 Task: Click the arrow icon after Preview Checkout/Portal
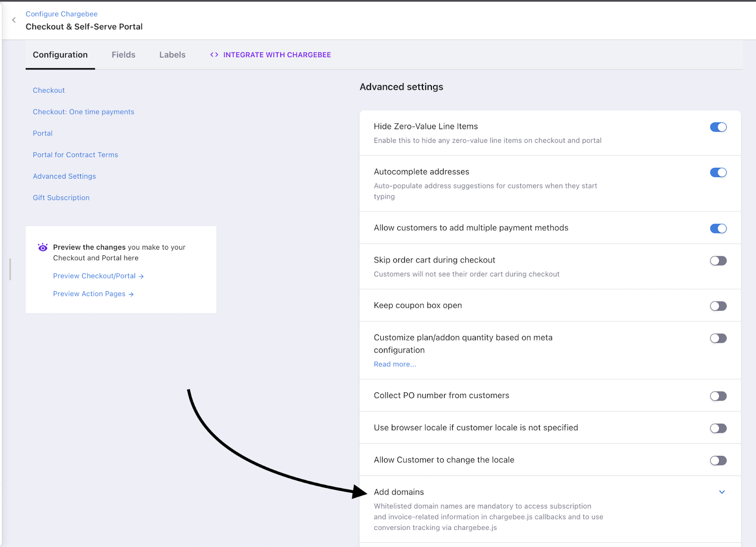141,277
